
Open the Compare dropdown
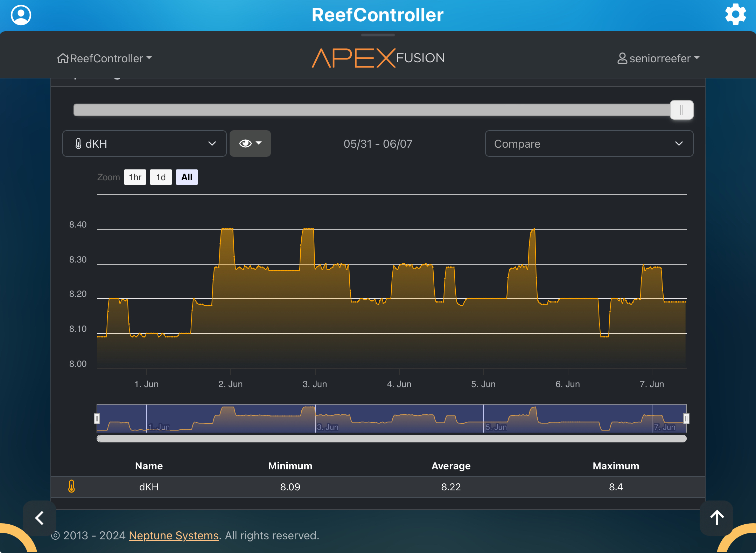(589, 143)
